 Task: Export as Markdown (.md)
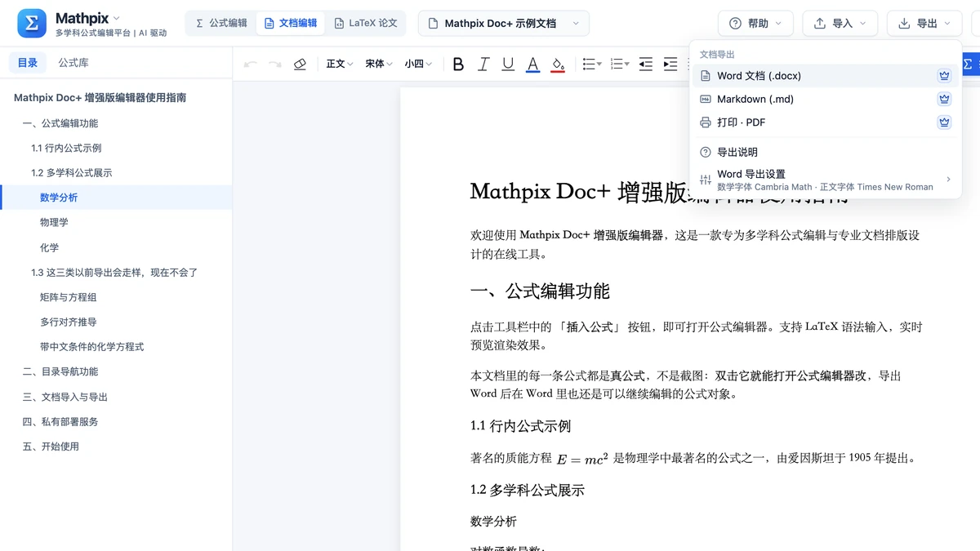point(826,99)
